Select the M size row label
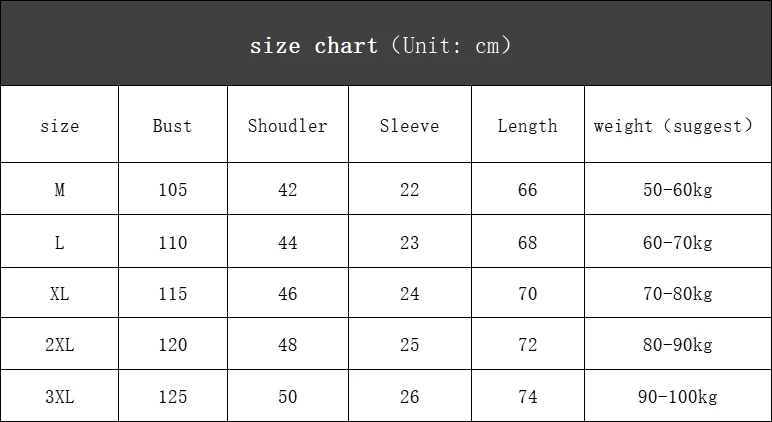The image size is (772, 422). tap(60, 190)
